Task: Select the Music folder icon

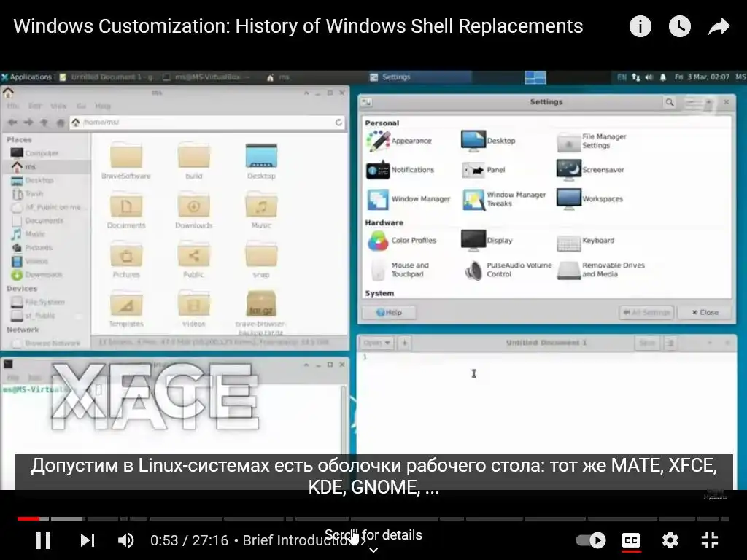Action: (261, 210)
